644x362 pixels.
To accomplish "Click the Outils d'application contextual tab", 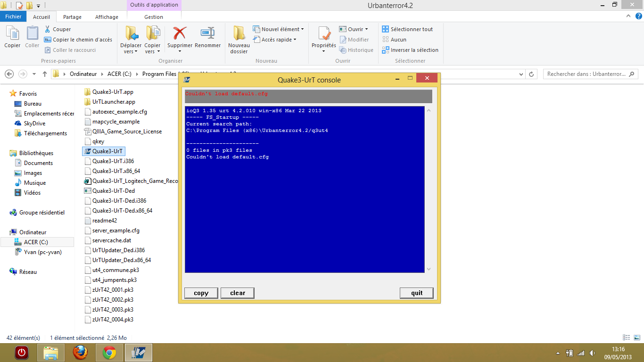I will (154, 5).
